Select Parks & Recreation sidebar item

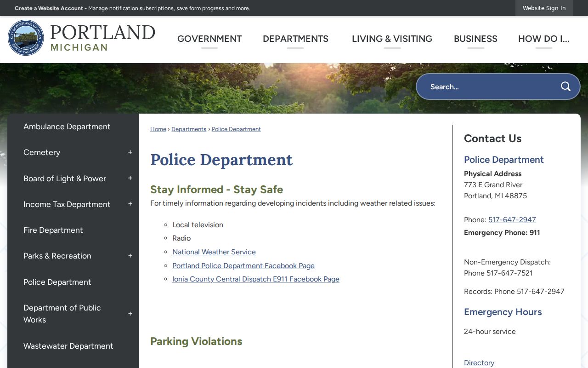click(x=57, y=256)
